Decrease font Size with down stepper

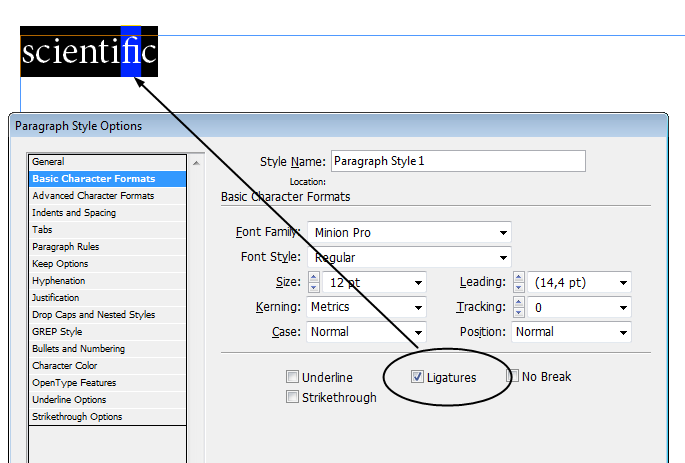click(x=314, y=287)
